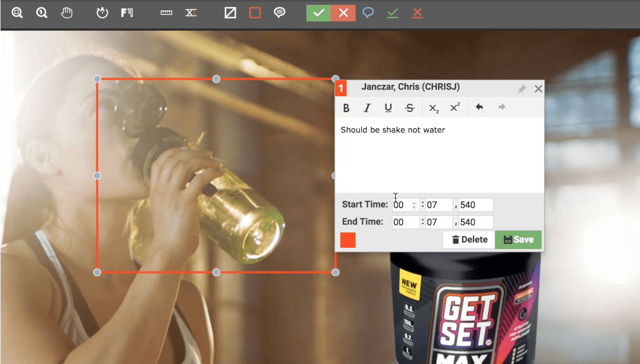Click the comment text 'Should be shake not water'
This screenshot has height=364, width=640.
(x=393, y=130)
